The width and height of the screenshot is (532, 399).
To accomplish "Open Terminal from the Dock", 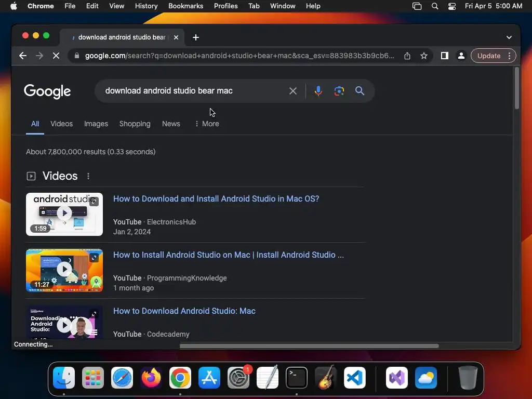I will pos(297,378).
